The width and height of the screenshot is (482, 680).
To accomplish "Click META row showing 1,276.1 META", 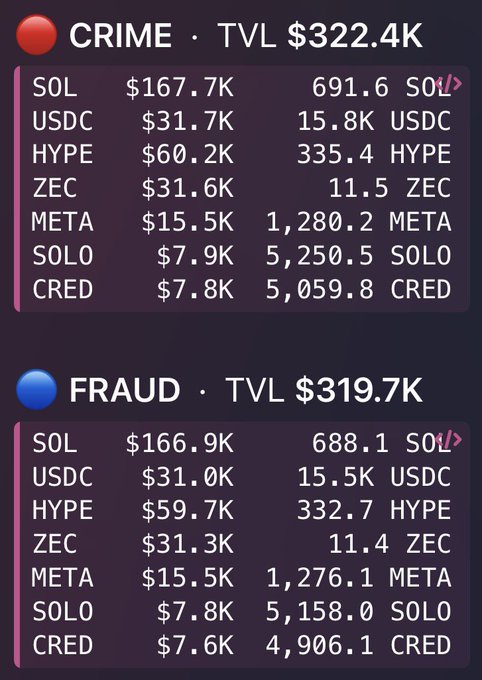I will (242, 578).
